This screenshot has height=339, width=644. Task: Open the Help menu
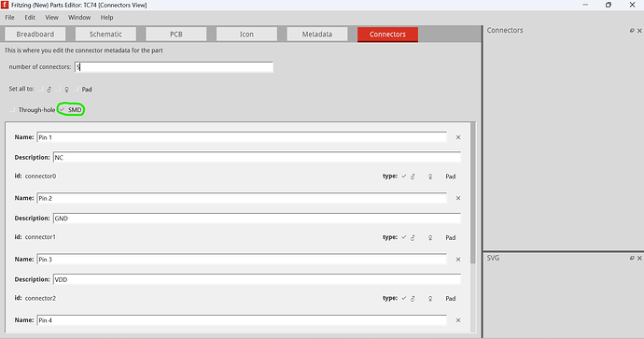coord(106,17)
